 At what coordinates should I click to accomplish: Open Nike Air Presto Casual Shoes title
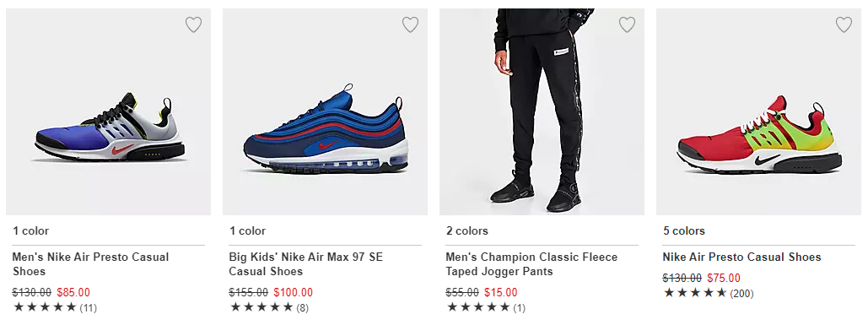tap(741, 257)
